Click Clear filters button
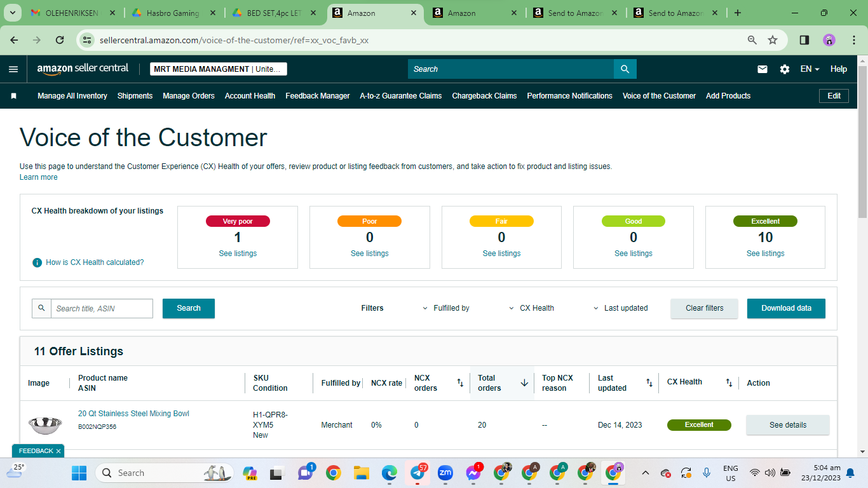The height and width of the screenshot is (488, 868). point(705,308)
